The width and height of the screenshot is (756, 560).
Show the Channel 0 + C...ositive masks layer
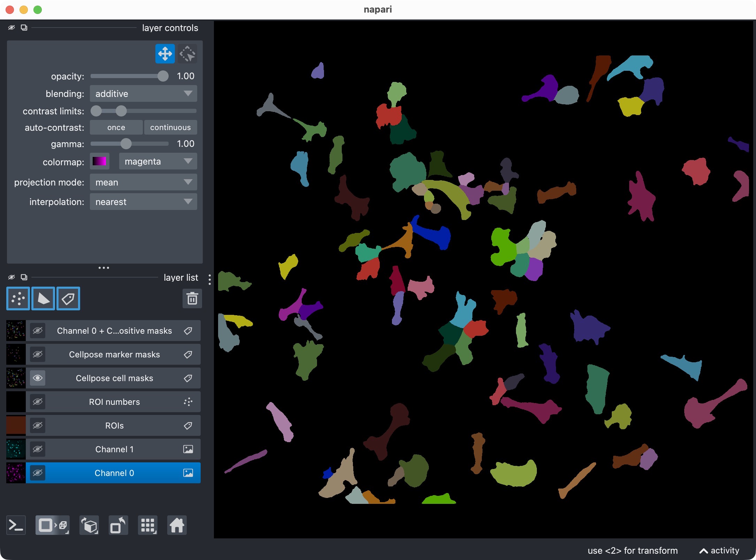point(38,331)
